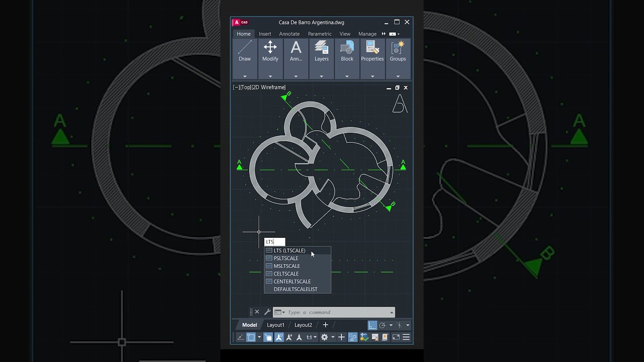644x362 pixels.
Task: Open the Layers panel icon
Action: point(321,48)
